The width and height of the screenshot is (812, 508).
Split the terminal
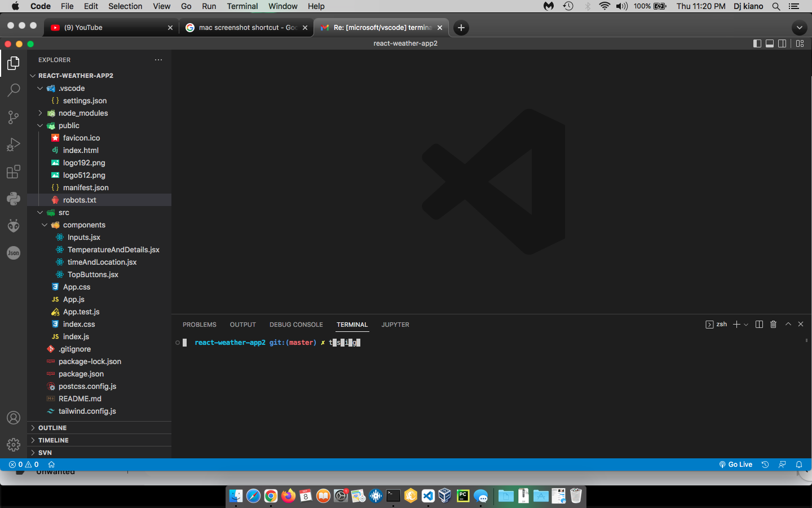coord(759,324)
